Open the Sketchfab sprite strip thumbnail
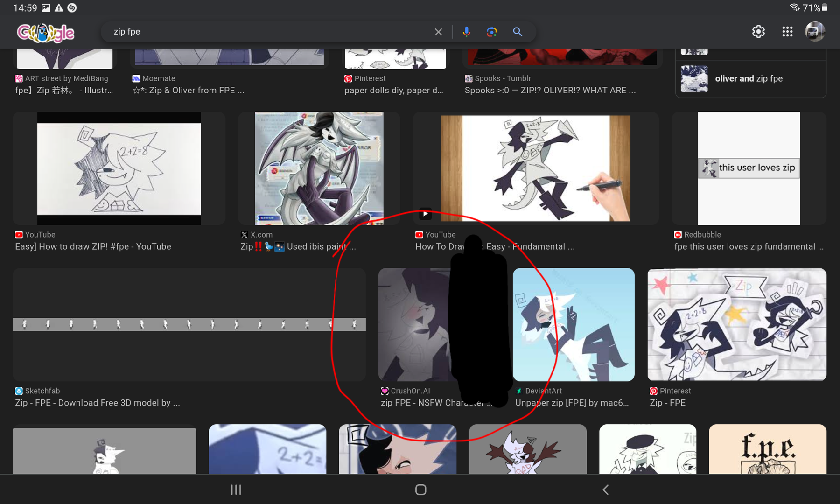 point(189,324)
